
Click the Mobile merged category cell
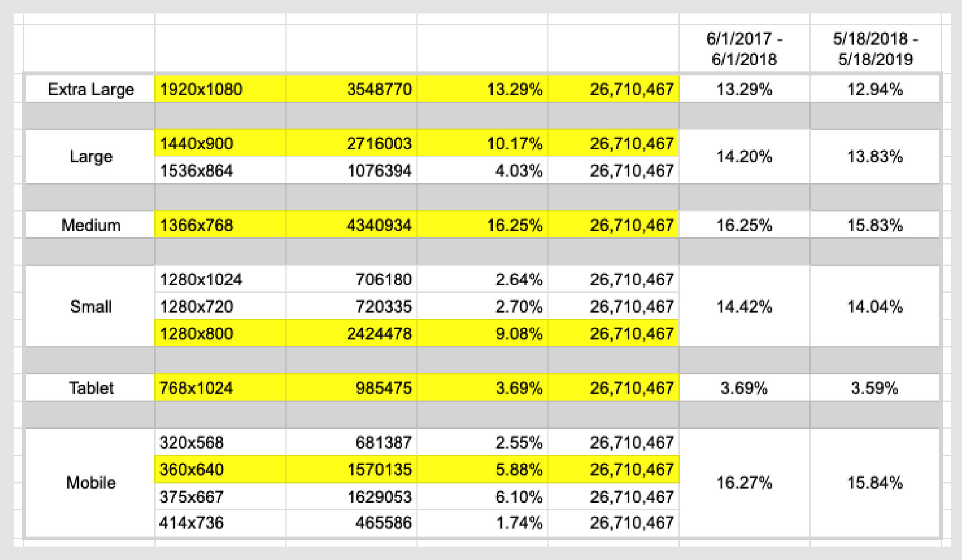pos(90,482)
